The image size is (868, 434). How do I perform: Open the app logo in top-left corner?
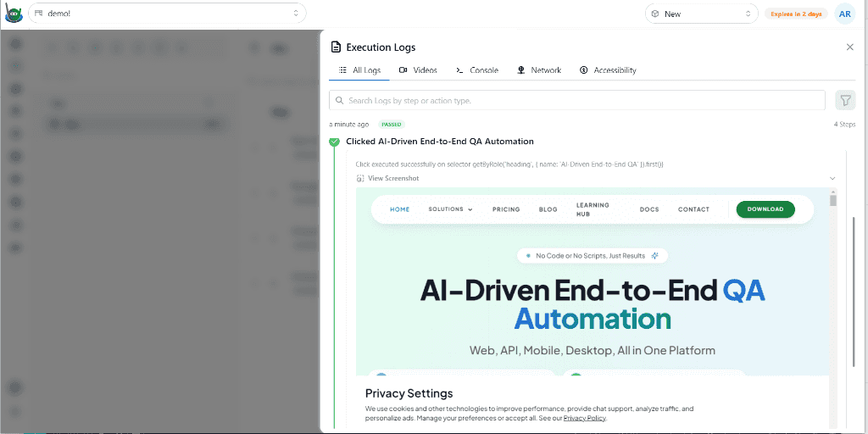tap(14, 14)
